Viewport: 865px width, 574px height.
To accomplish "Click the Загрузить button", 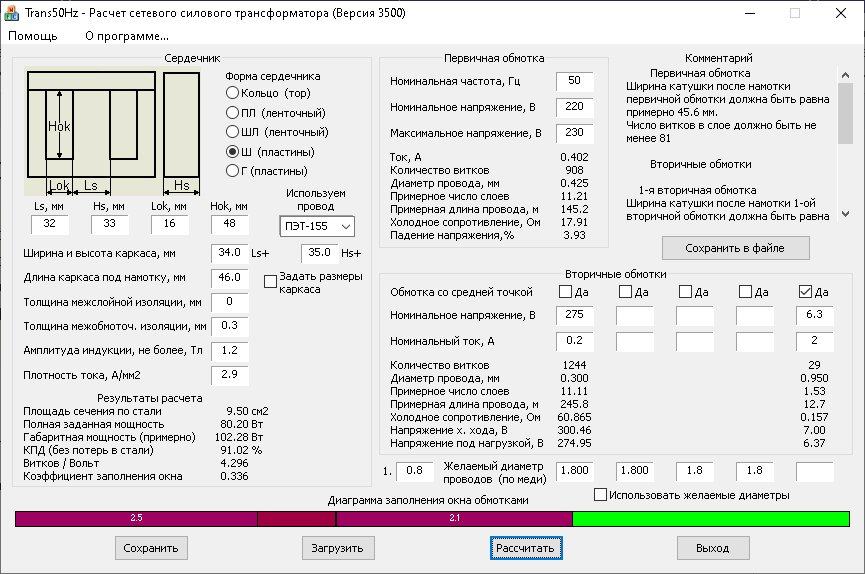I will click(x=338, y=548).
